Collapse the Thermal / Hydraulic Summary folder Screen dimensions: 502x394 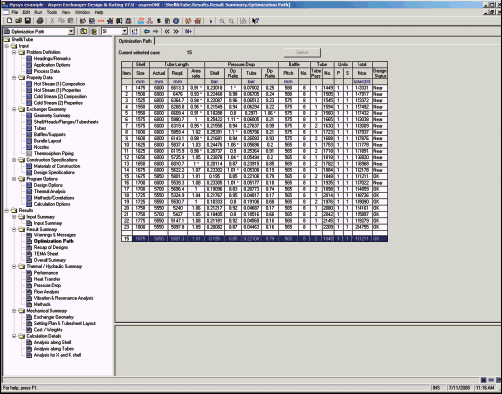click(x=14, y=266)
